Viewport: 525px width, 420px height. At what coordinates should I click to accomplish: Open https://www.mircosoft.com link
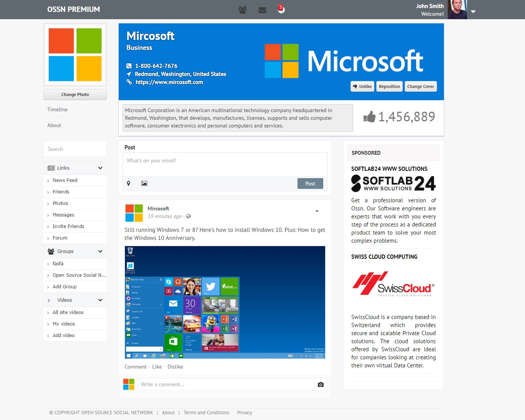pyautogui.click(x=169, y=82)
